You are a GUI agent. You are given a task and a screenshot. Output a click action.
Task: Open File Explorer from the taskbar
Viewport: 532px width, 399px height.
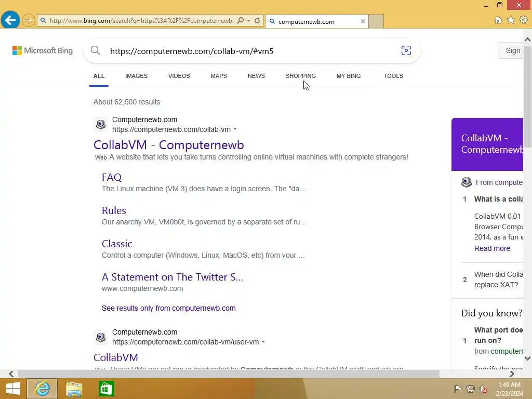coord(74,389)
